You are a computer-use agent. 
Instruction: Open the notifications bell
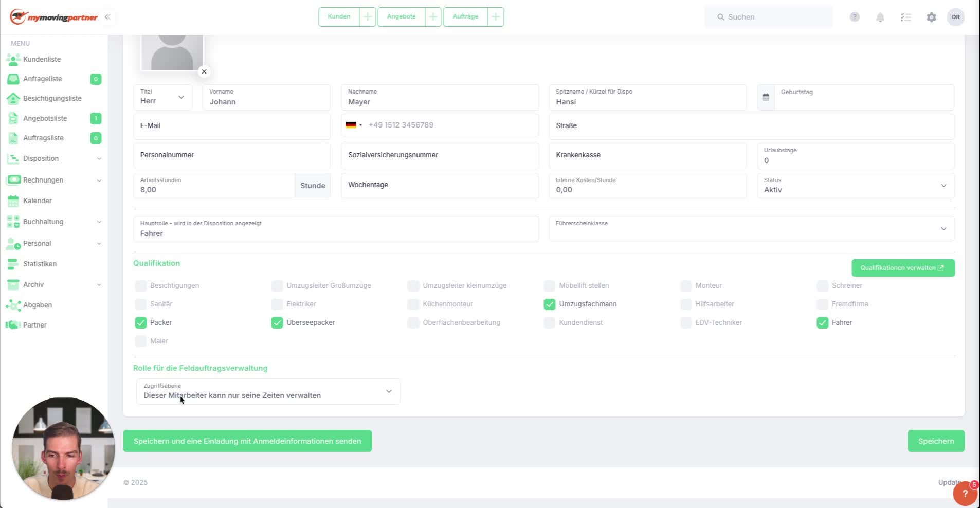[x=880, y=17]
